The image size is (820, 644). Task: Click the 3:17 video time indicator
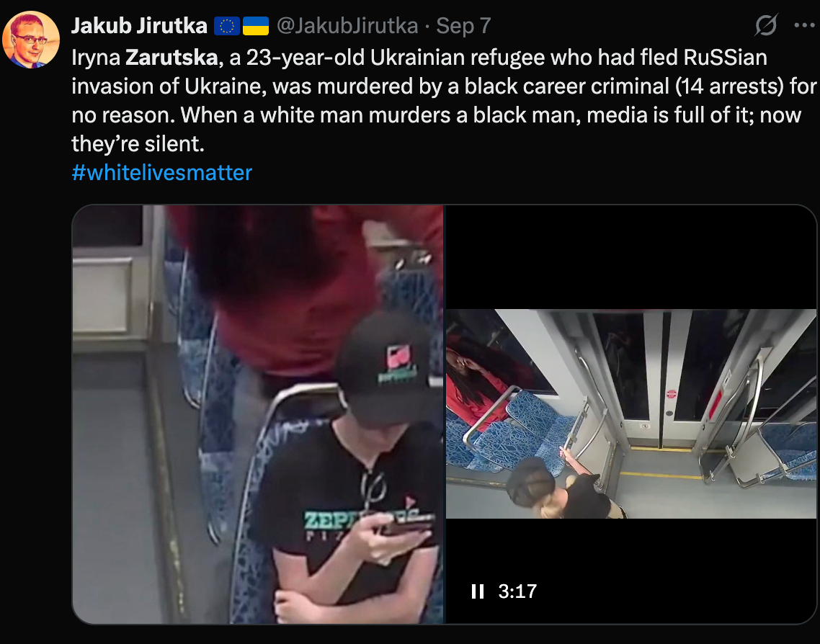[517, 591]
